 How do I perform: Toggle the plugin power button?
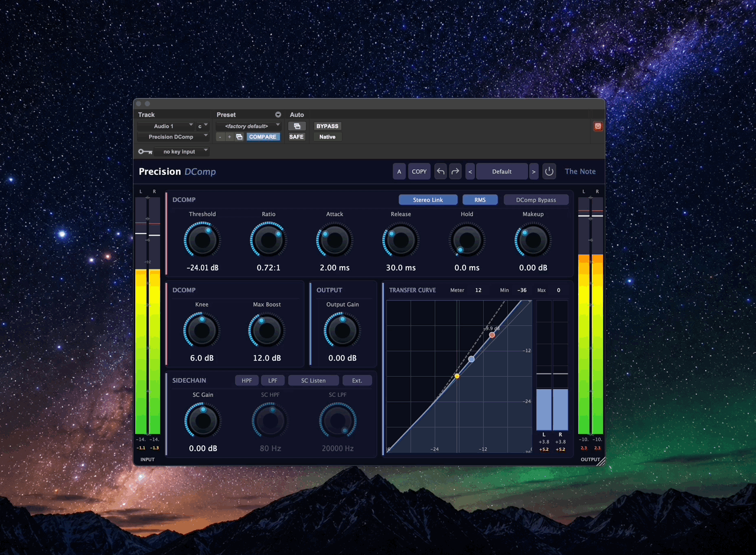[x=549, y=171]
